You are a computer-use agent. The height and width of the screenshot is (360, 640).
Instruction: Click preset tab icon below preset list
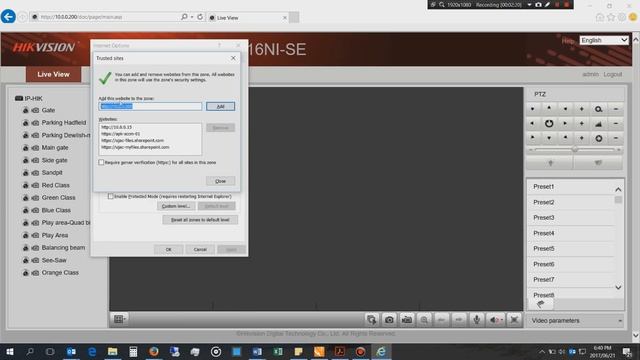541,304
